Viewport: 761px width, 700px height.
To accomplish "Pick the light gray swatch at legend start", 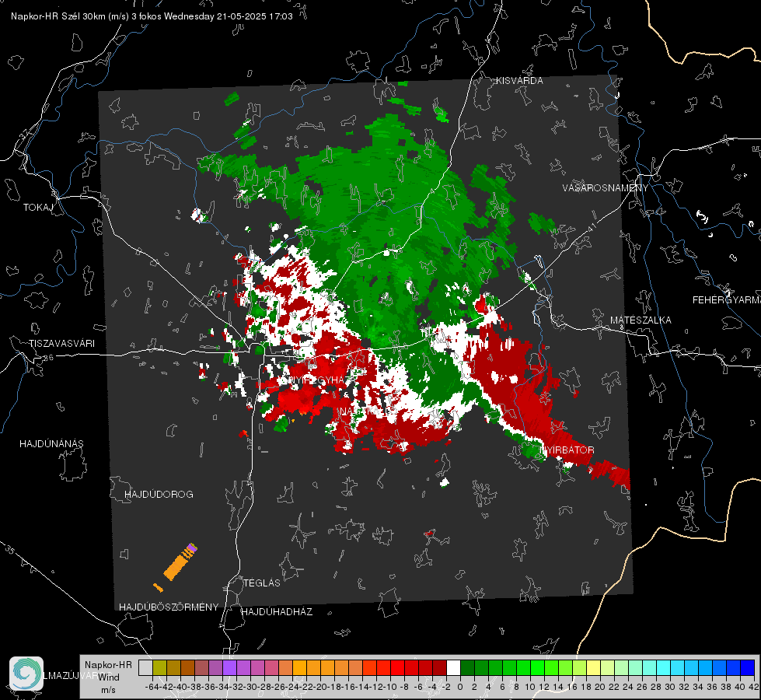I will pos(145,667).
